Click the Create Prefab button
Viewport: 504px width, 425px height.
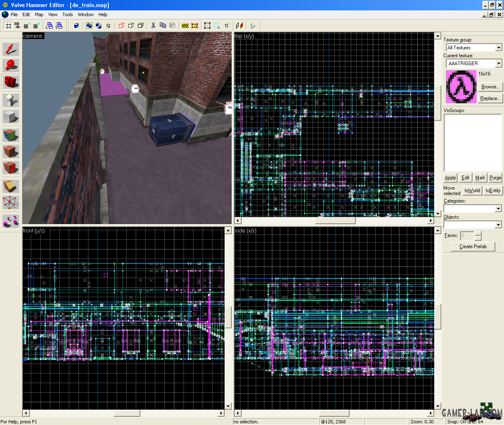coord(473,247)
